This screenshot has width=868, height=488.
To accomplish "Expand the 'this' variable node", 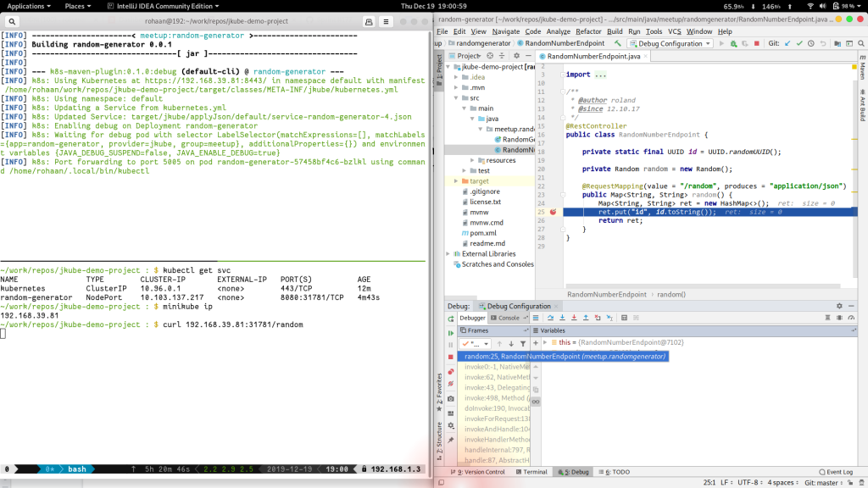I will (x=545, y=342).
